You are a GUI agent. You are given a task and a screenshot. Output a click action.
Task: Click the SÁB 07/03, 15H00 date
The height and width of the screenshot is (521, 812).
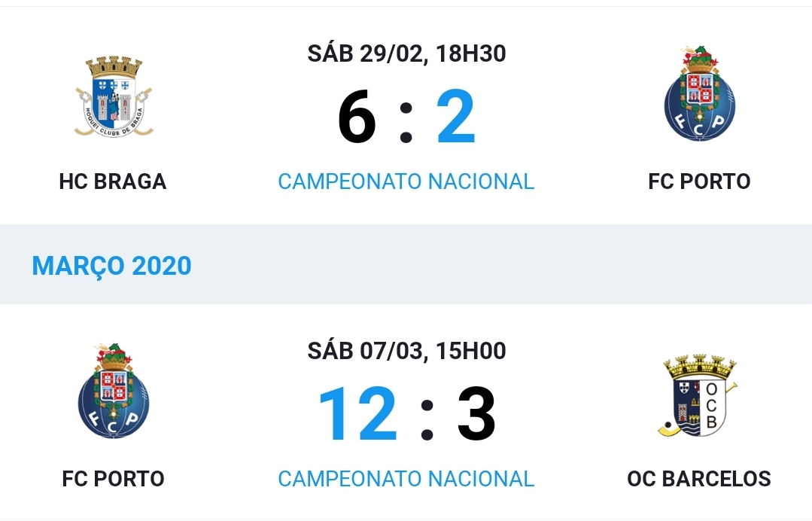[406, 351]
